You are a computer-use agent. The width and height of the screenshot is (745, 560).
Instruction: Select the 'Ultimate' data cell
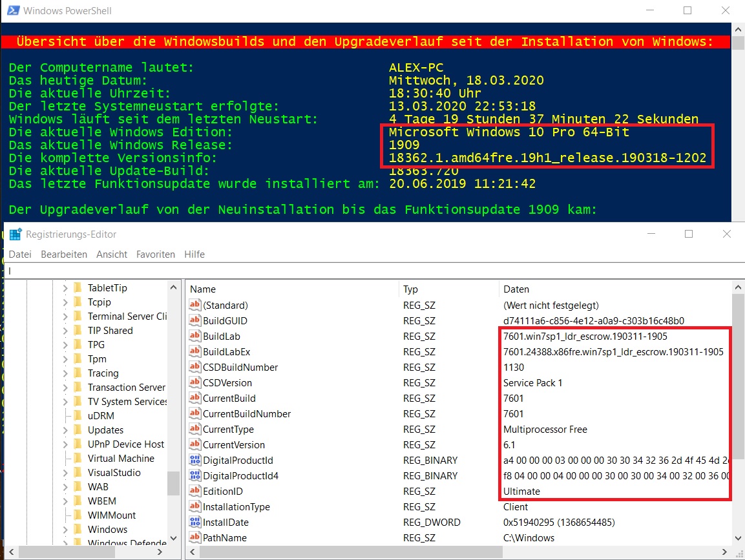pos(521,491)
